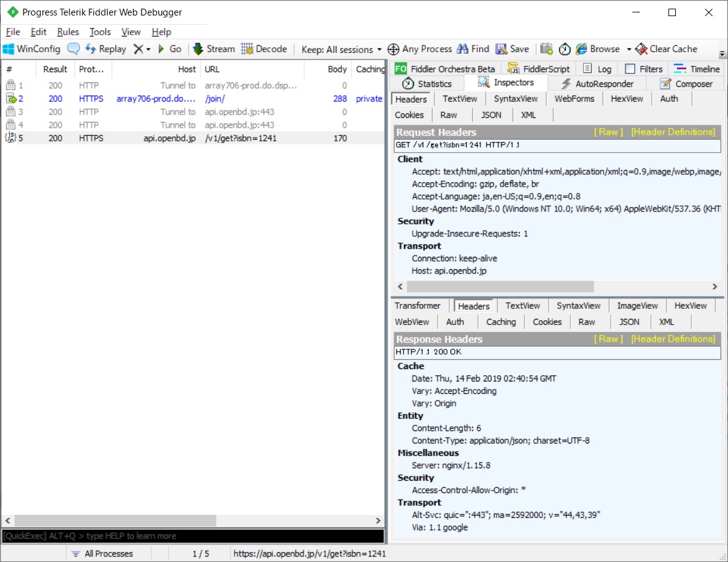Open the Filters tab
Screen dimensions: 728x562
coord(644,69)
